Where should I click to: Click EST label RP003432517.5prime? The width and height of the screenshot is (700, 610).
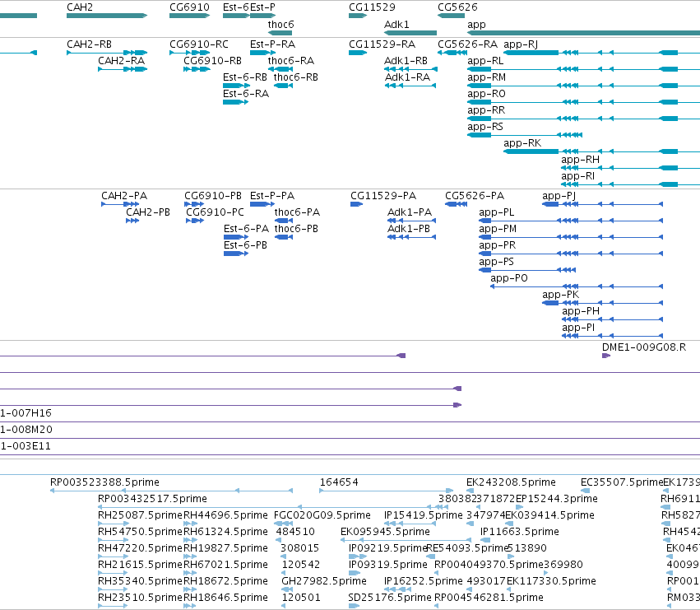[x=152, y=499]
